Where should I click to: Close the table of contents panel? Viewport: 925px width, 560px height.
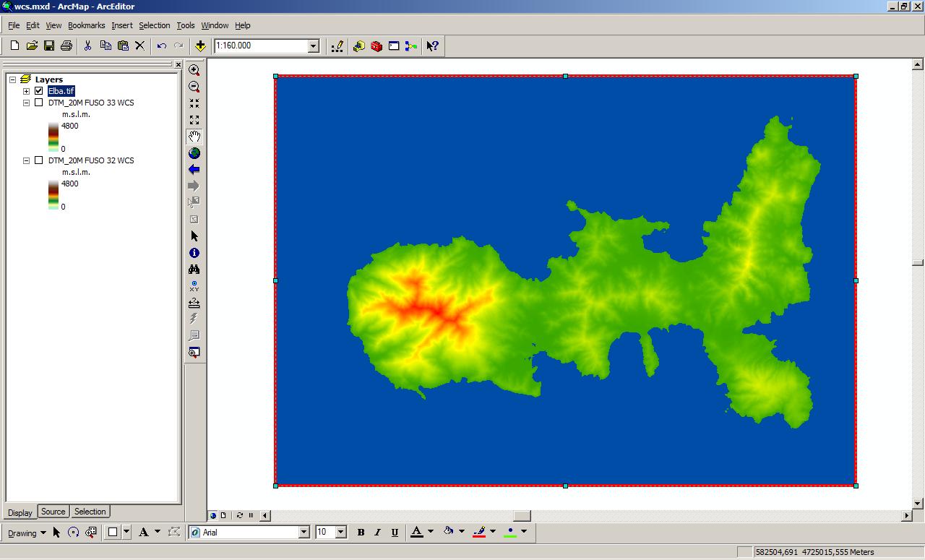click(x=178, y=65)
